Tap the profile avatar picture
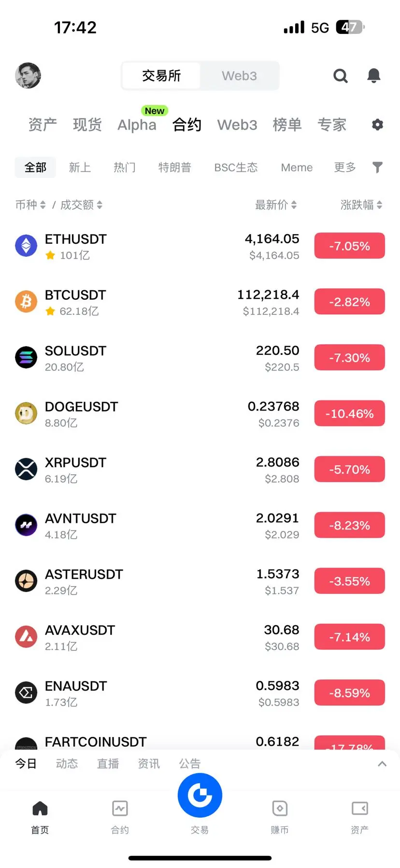Screen dimensions: 400x868 pos(28,75)
